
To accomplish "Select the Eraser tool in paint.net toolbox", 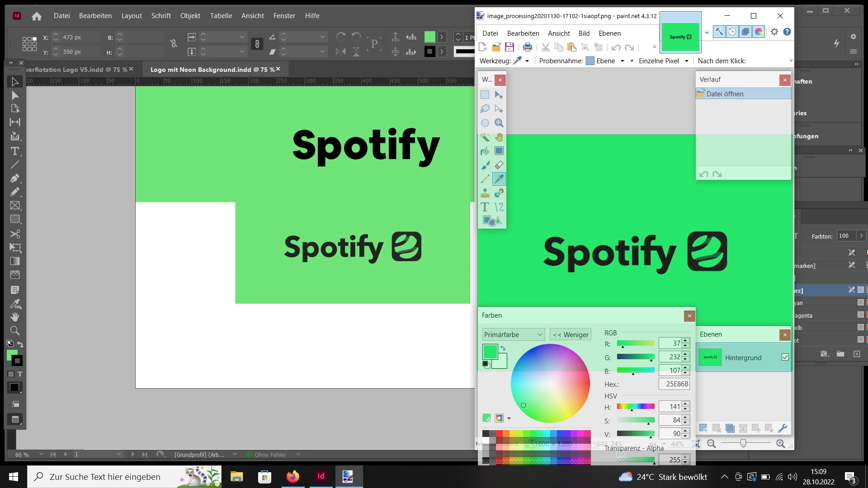I will coord(499,165).
